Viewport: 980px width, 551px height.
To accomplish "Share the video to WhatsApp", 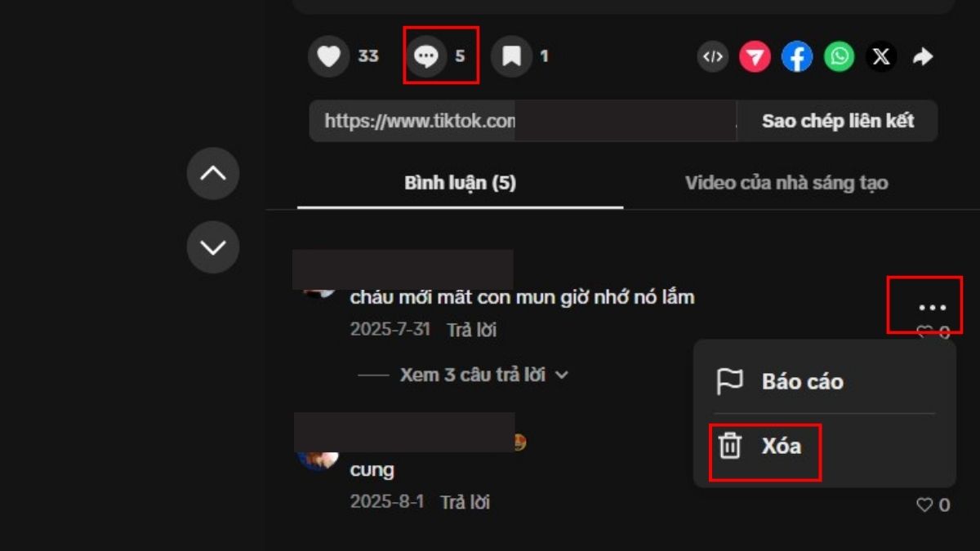I will coord(839,57).
